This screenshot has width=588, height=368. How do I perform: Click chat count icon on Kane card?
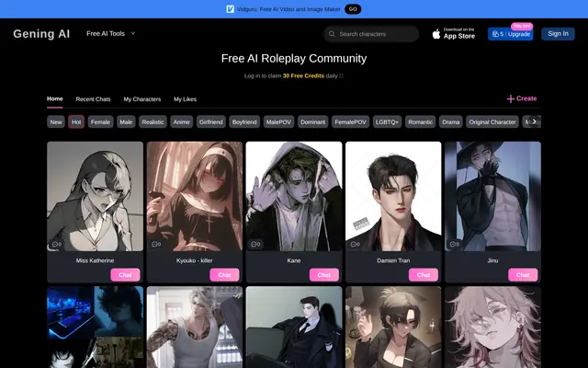pyautogui.click(x=255, y=244)
